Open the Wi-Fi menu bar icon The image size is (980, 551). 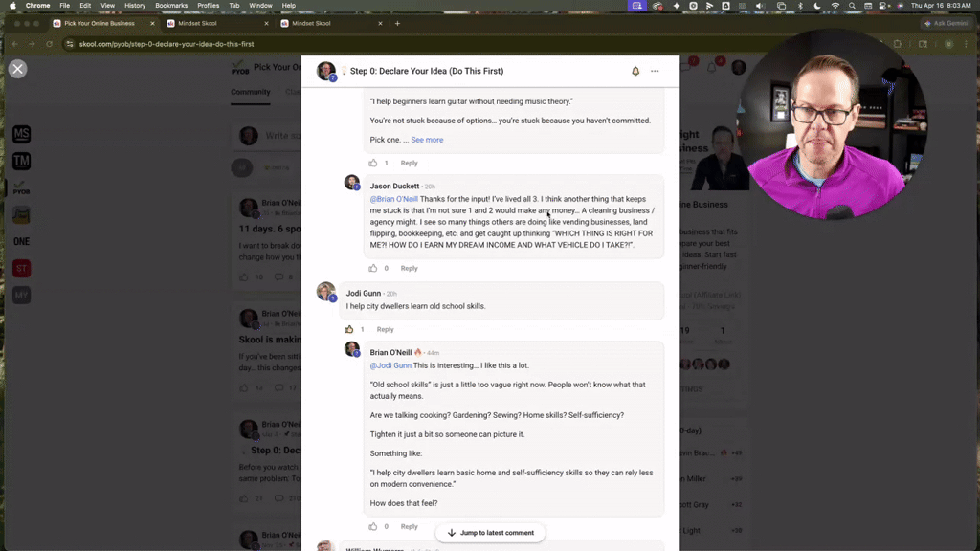[x=835, y=6]
